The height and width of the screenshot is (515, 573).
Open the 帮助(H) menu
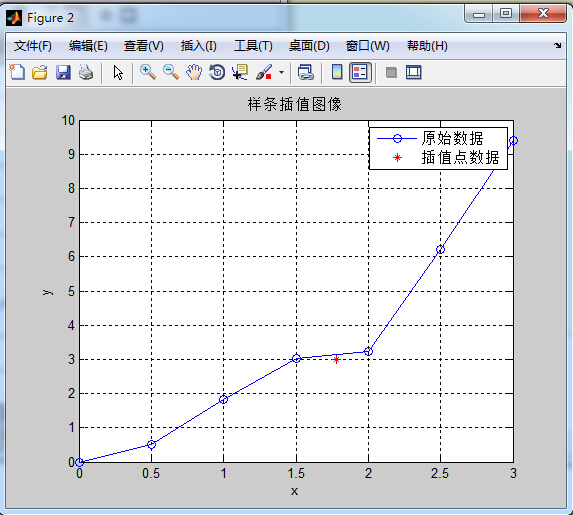click(427, 46)
